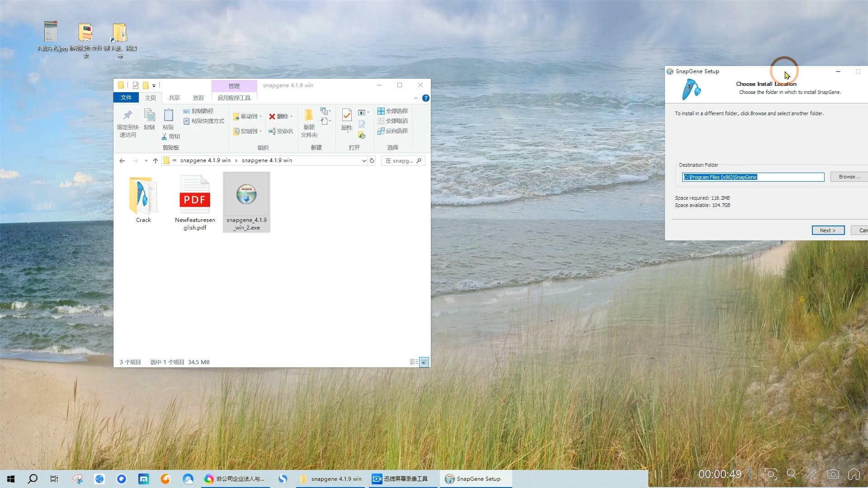Click the Rename (重命名) button
The width and height of the screenshot is (868, 488).
[x=281, y=131]
